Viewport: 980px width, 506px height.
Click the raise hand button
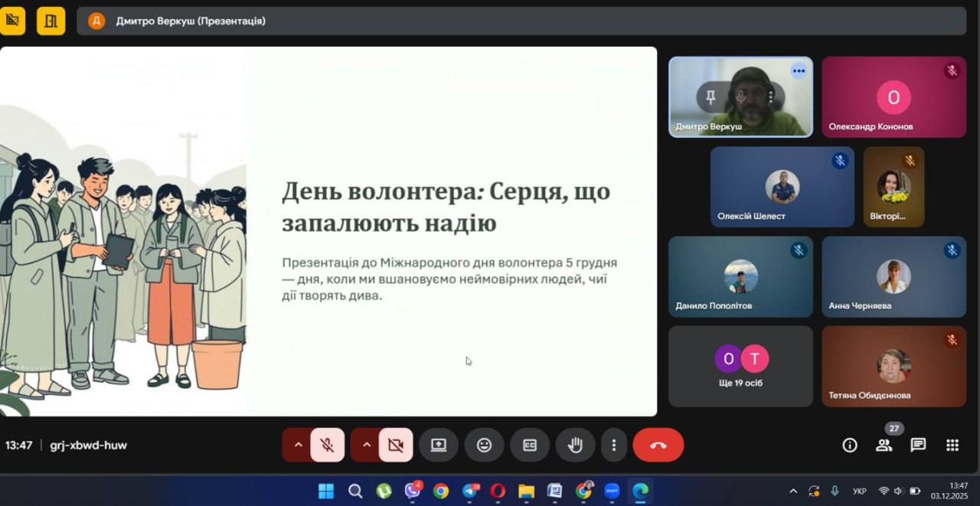coord(575,445)
